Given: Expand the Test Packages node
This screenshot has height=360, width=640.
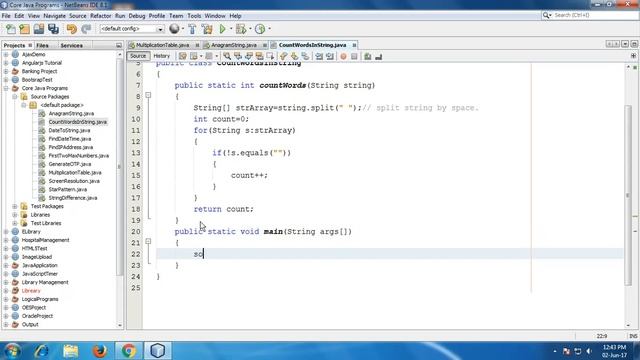Looking at the screenshot, I should [x=15, y=206].
